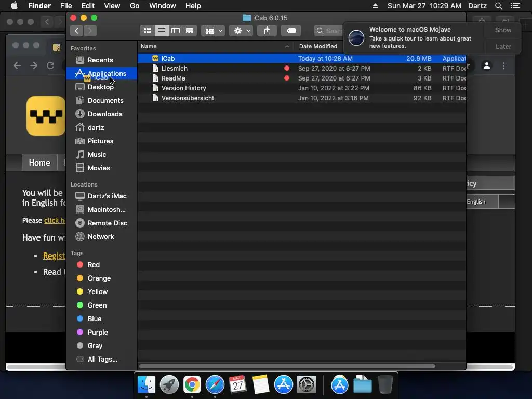Switch Finder to column view

(x=176, y=31)
